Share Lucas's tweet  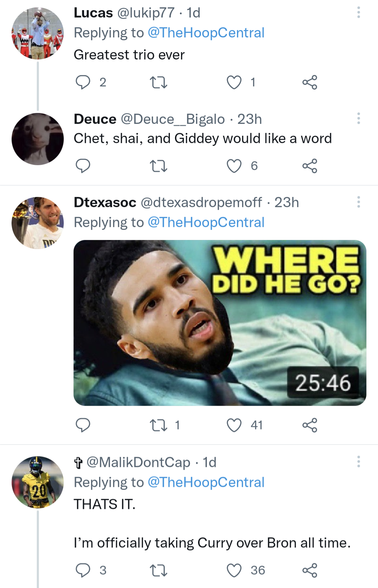(310, 82)
